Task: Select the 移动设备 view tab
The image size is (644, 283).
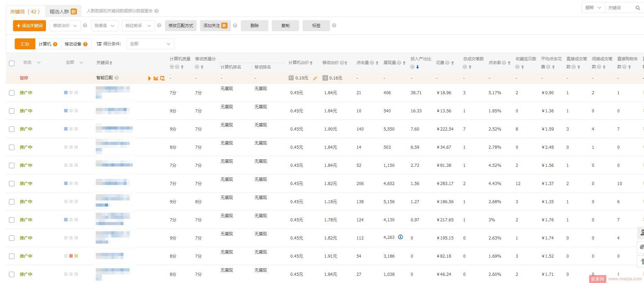Action: pos(76,44)
